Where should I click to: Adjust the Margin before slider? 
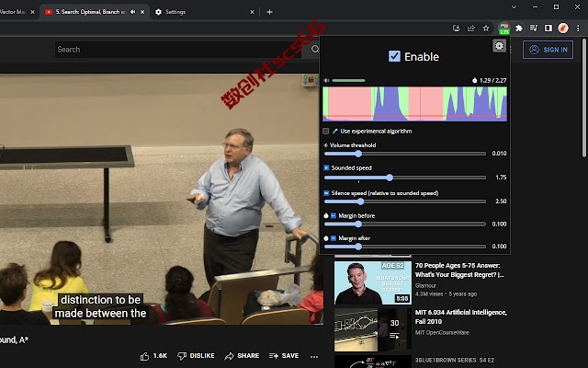coord(405,224)
